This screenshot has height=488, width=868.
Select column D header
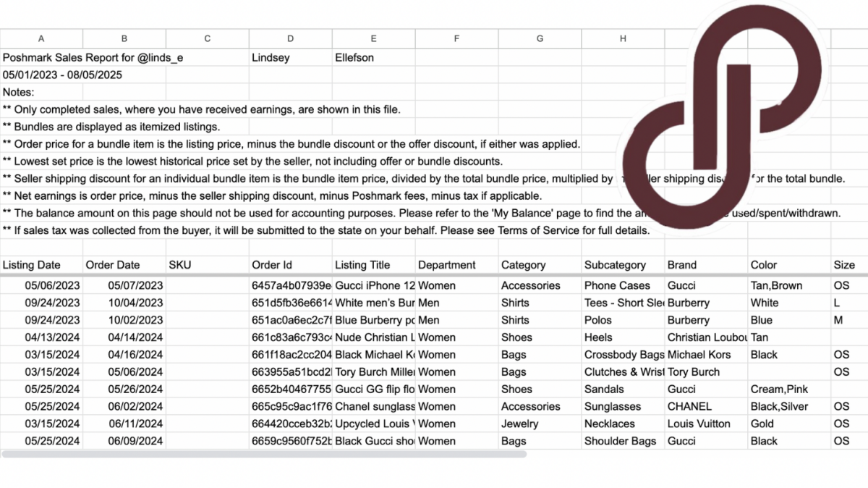(290, 39)
